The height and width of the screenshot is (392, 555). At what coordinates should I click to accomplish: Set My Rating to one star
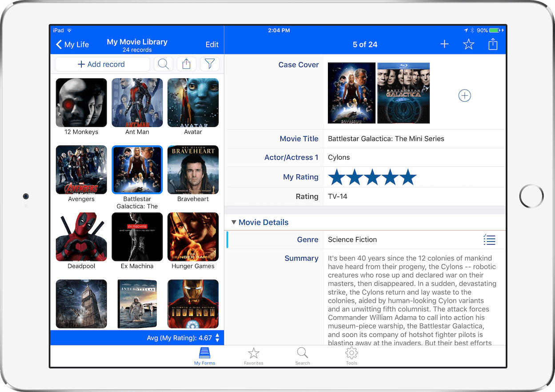(x=337, y=177)
